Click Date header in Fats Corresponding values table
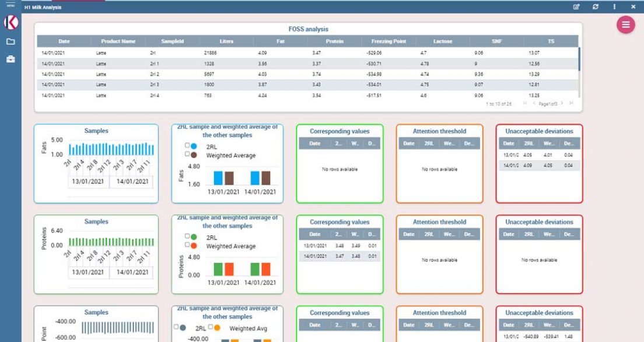 coord(314,143)
